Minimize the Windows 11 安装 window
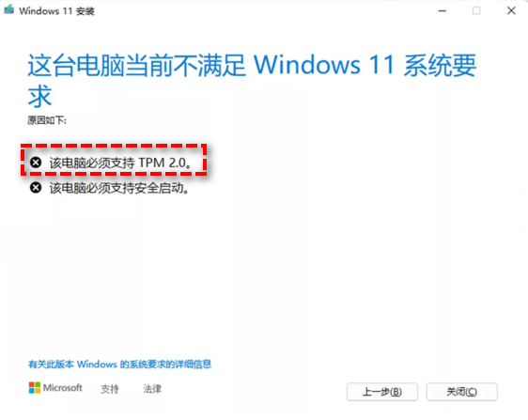Screen dimensions: 528x420 (x=443, y=11)
